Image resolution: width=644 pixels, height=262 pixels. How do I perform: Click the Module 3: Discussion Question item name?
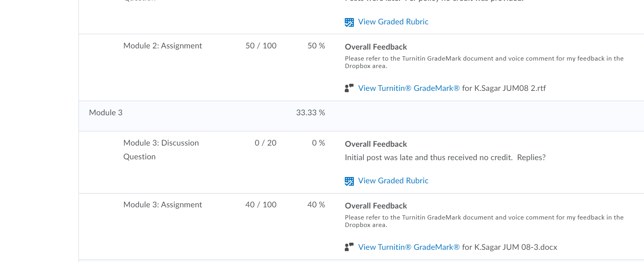click(x=161, y=149)
